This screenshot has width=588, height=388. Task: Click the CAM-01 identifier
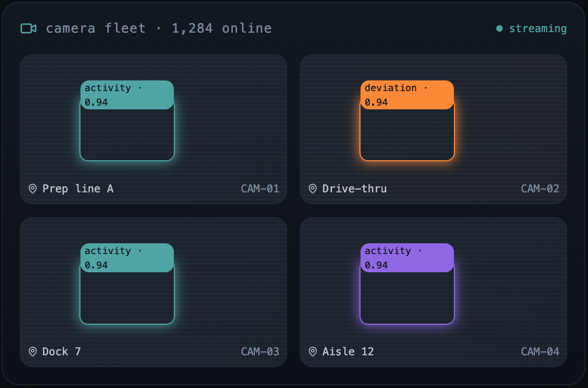pyautogui.click(x=260, y=189)
